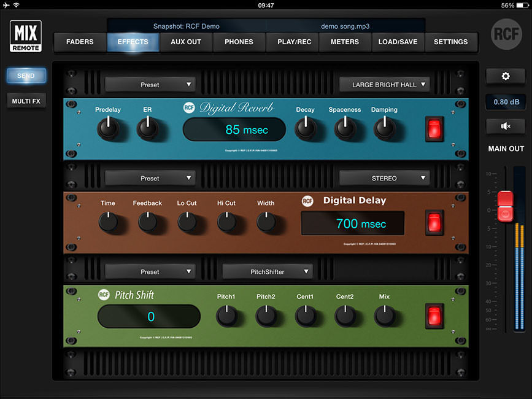Open the Load/Save tab
532x399 pixels.
coord(398,42)
